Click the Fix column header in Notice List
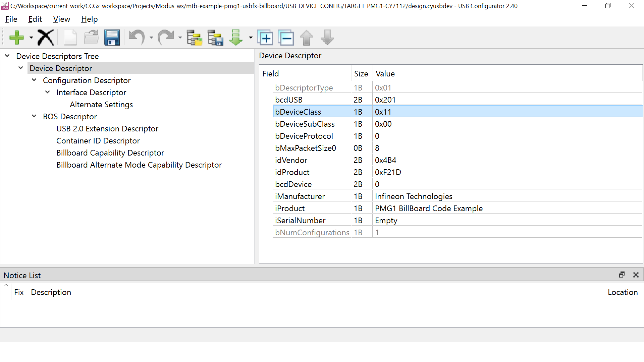Viewport: 644px width, 362px height. coord(19,292)
